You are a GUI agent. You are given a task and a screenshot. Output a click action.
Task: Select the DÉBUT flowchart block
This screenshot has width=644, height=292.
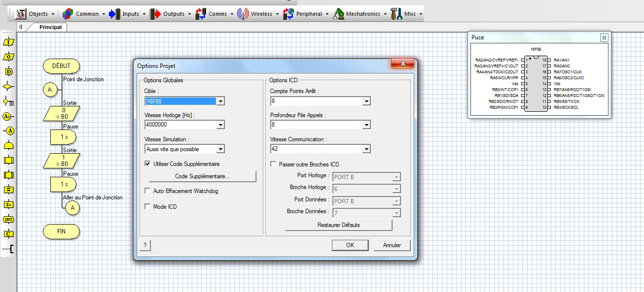click(x=61, y=66)
